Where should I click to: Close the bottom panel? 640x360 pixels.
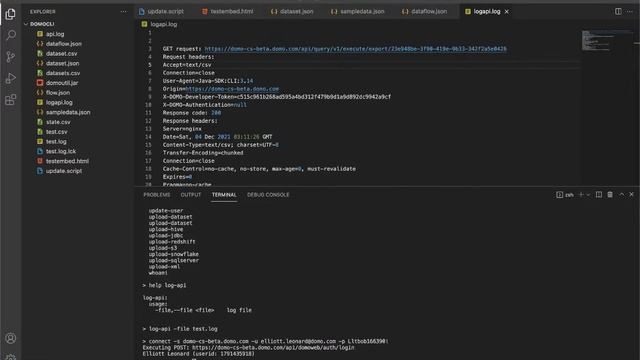click(x=631, y=195)
